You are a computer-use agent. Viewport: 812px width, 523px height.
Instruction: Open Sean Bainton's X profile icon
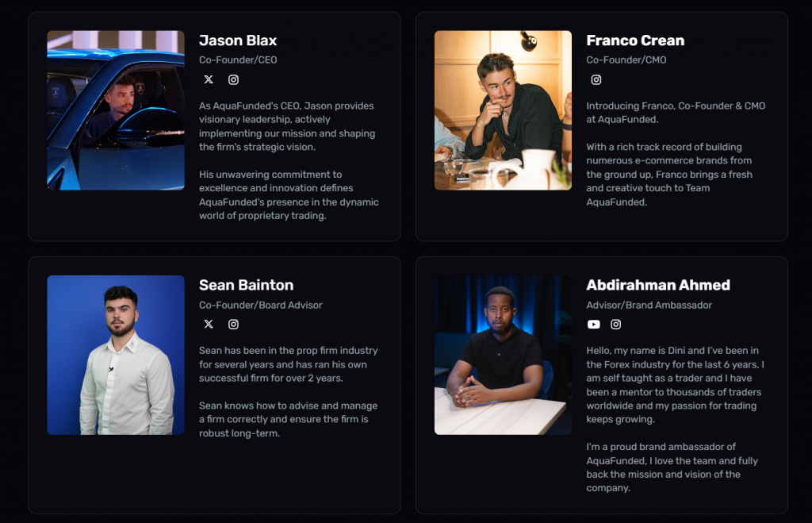[209, 324]
